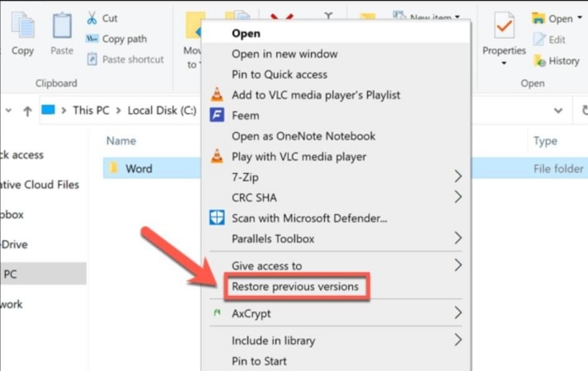Click the Copy icon in Clipboard group

tap(22, 26)
